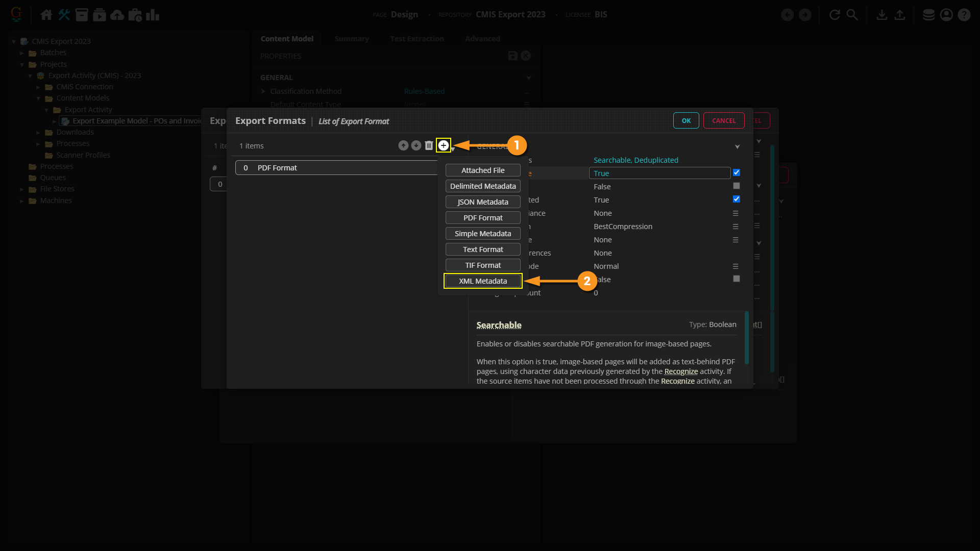Click the help question mark icon
This screenshot has width=980, height=551.
click(964, 15)
